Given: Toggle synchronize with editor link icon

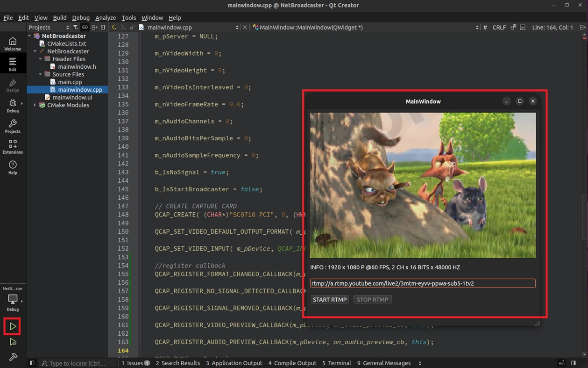Looking at the screenshot, I should [x=85, y=28].
